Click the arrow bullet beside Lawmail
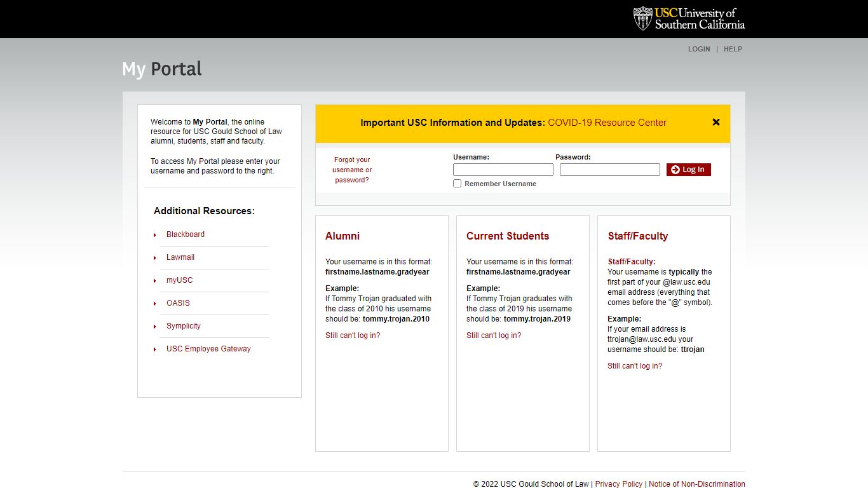The image size is (868, 488). click(155, 258)
